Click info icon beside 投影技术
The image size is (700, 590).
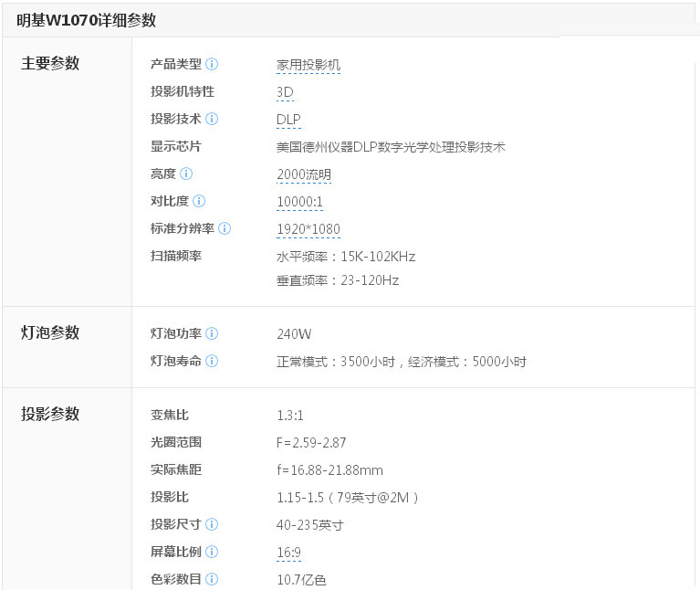point(212,119)
